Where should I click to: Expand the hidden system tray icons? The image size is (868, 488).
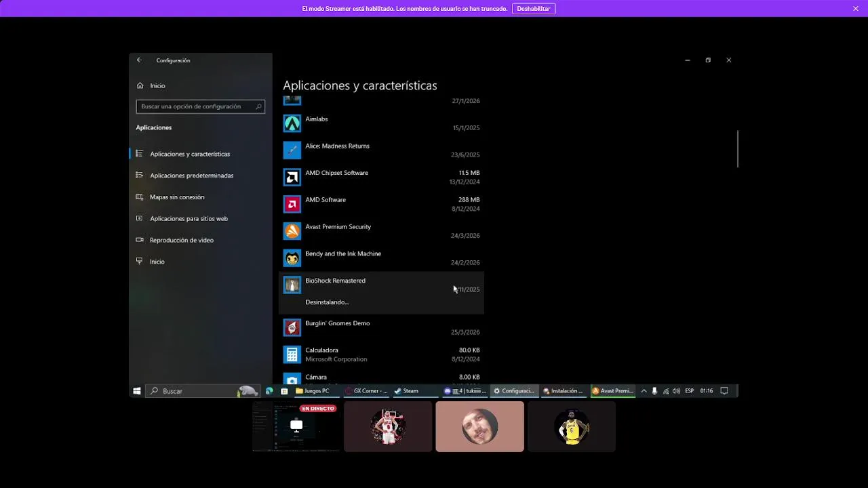tap(644, 391)
